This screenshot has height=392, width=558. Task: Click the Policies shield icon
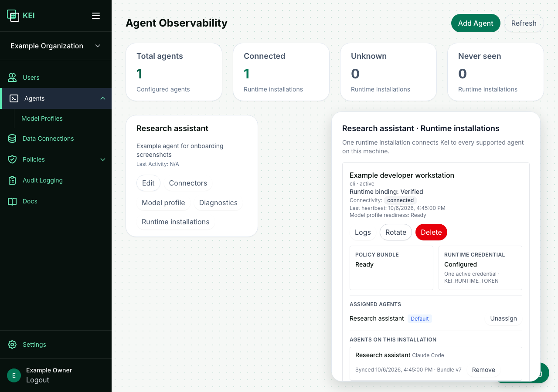12,159
